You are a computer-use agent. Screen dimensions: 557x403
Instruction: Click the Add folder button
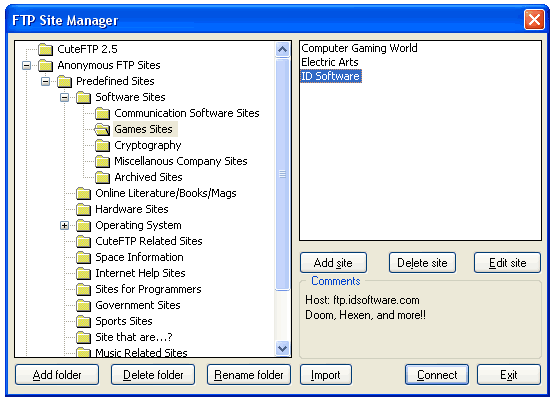click(57, 375)
